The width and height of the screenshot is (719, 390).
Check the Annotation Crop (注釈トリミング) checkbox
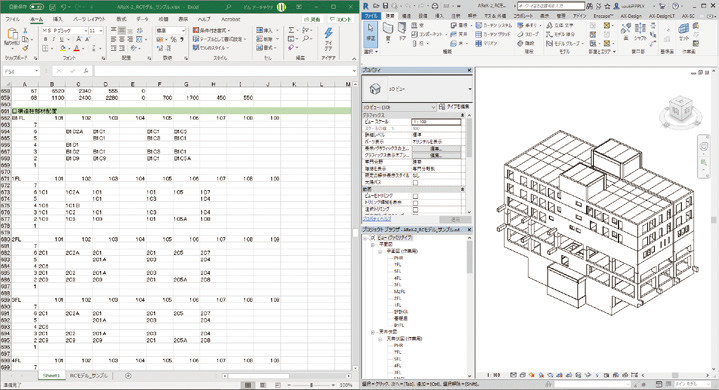coord(415,209)
